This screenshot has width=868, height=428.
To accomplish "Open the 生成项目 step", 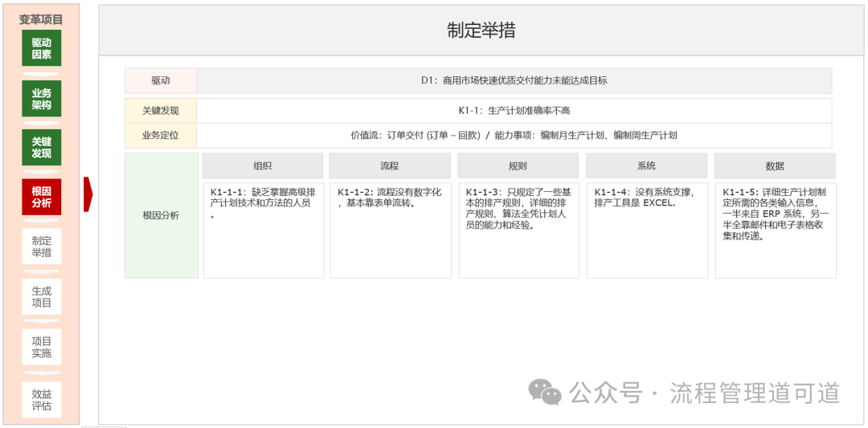I will click(x=42, y=296).
